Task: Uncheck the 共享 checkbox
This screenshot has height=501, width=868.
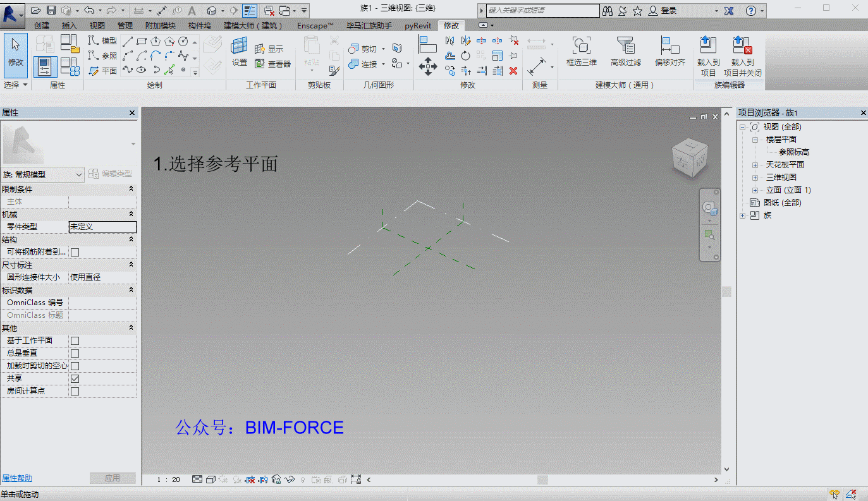Action: (x=75, y=378)
